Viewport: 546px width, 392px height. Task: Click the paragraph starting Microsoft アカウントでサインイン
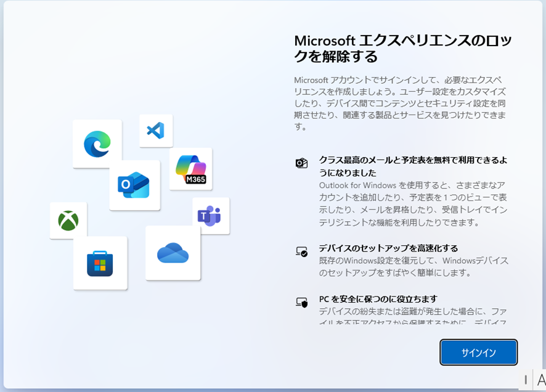click(x=400, y=104)
